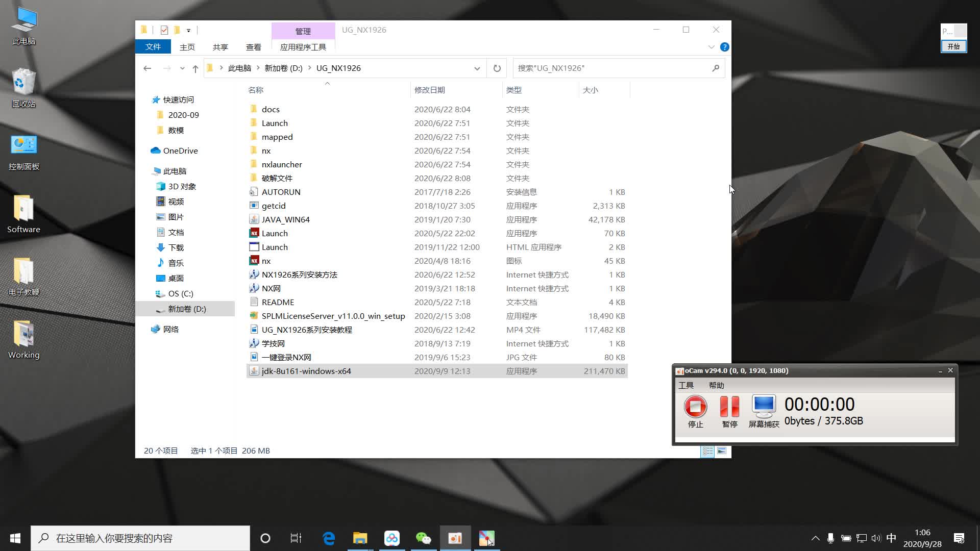Image resolution: width=980 pixels, height=551 pixels.
Task: Expand the ribbon with the chevron
Action: pyautogui.click(x=711, y=47)
